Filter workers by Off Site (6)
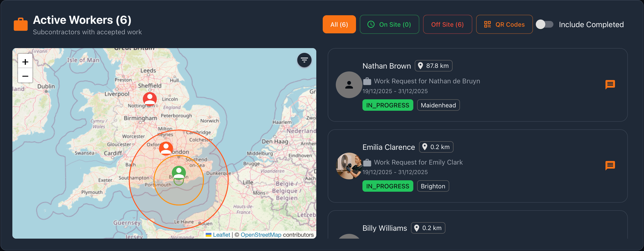The height and width of the screenshot is (251, 644). click(x=447, y=25)
